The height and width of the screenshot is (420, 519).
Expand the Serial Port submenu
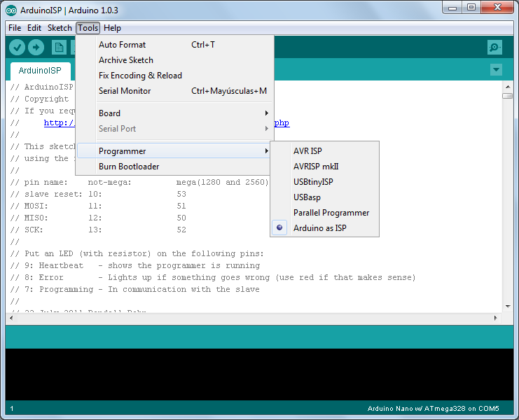click(x=174, y=129)
